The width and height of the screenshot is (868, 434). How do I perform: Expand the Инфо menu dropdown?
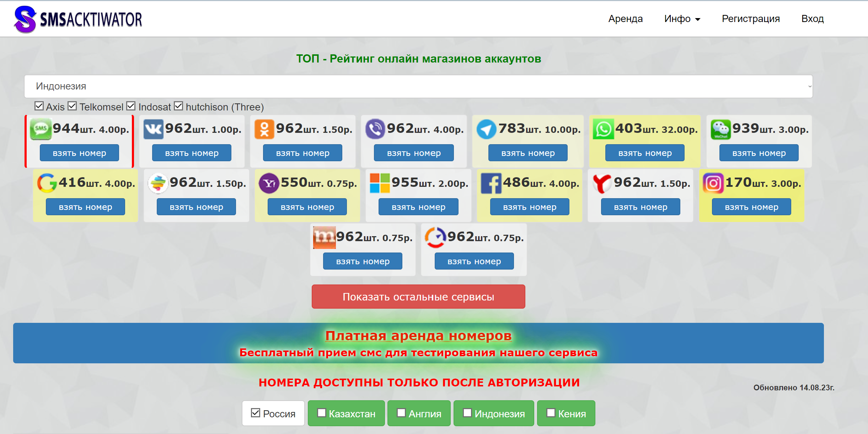click(682, 19)
